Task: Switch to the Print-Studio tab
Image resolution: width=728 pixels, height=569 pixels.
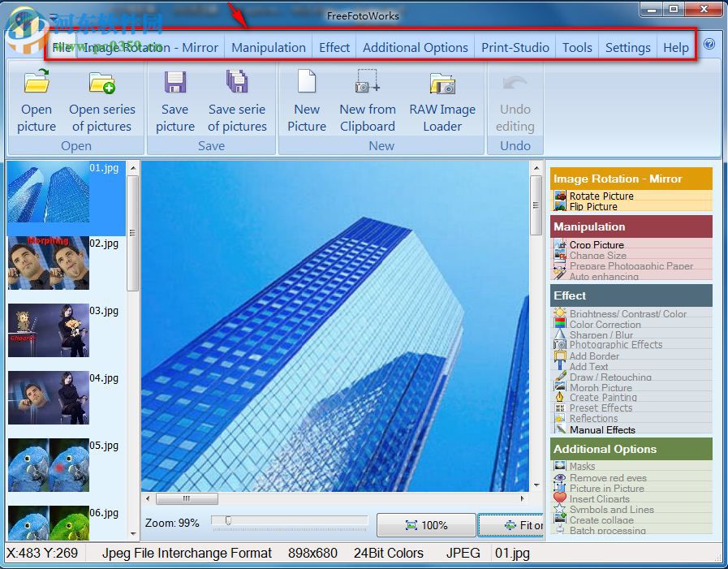Action: pos(515,48)
